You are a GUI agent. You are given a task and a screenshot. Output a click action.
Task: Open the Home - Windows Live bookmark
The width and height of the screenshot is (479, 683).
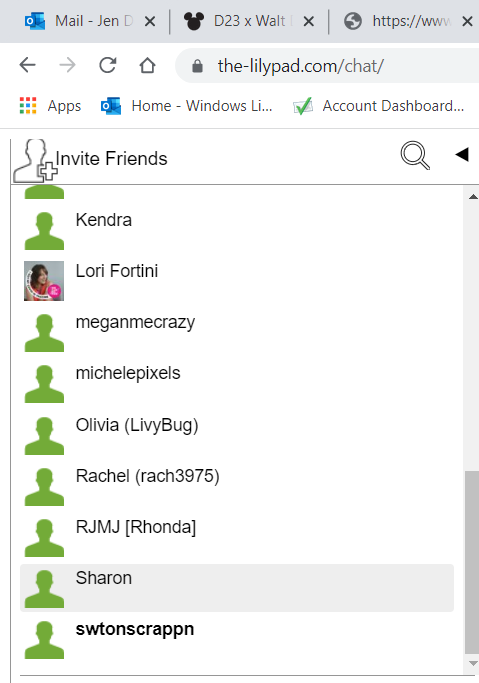pos(186,106)
